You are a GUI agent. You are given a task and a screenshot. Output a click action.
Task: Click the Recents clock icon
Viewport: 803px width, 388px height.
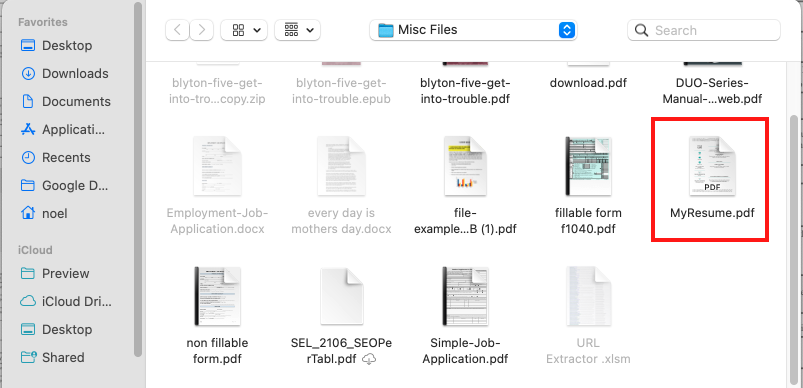point(28,158)
